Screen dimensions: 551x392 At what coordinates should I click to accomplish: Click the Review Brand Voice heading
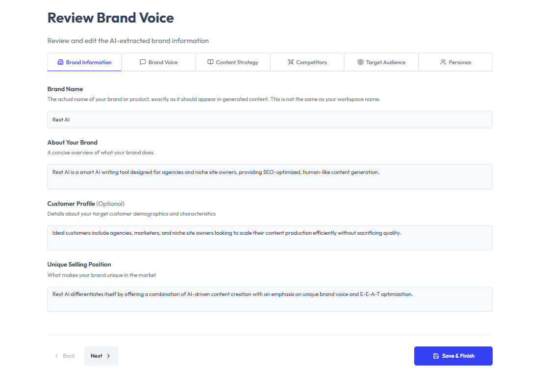(x=111, y=18)
